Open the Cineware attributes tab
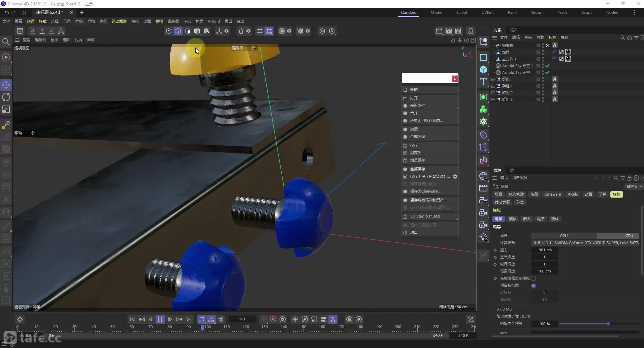The width and height of the screenshot is (644, 348). 553,194
